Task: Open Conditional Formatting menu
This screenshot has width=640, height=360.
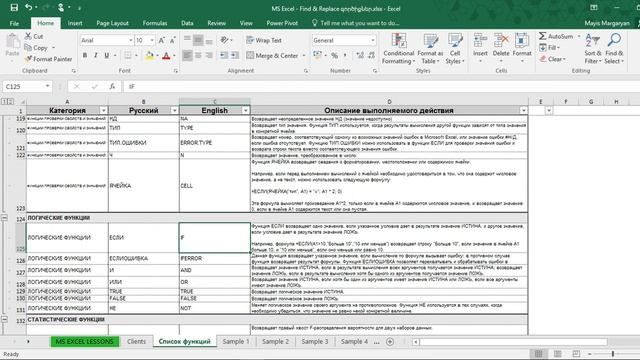Action: click(x=398, y=49)
